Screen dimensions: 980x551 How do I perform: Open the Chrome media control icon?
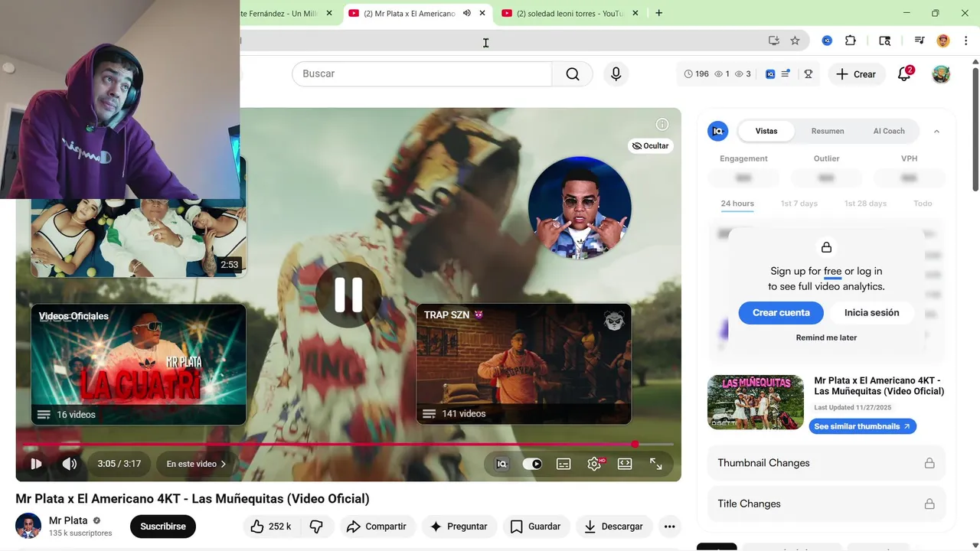coord(920,41)
